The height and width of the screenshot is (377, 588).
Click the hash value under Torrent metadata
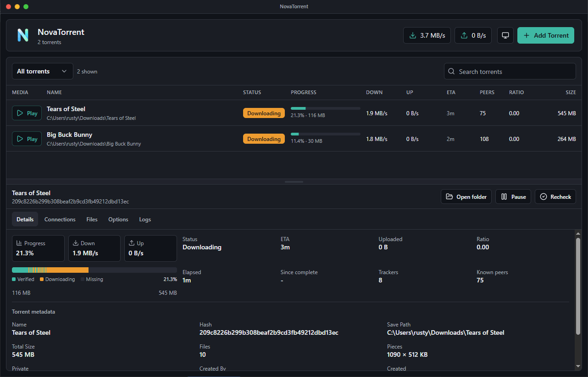click(269, 332)
